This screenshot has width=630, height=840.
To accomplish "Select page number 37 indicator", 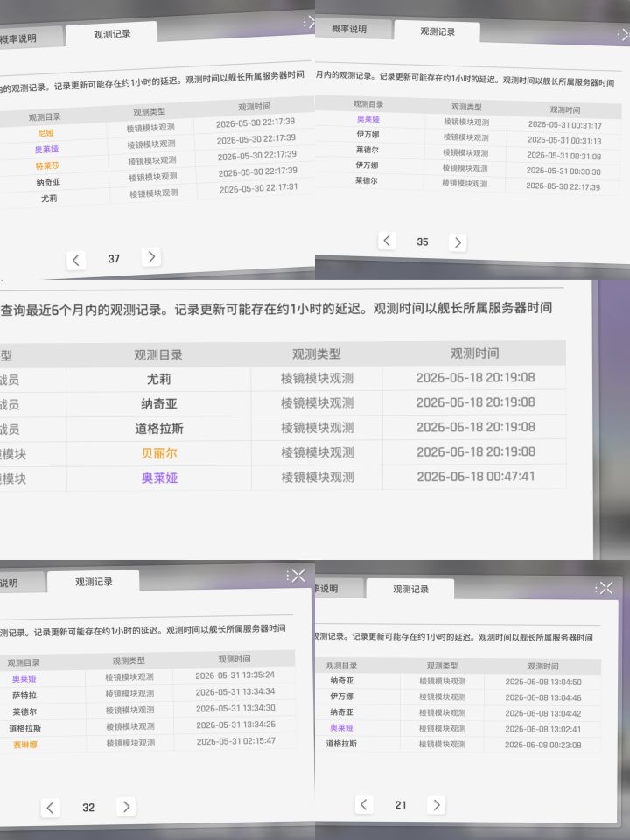I will click(114, 259).
